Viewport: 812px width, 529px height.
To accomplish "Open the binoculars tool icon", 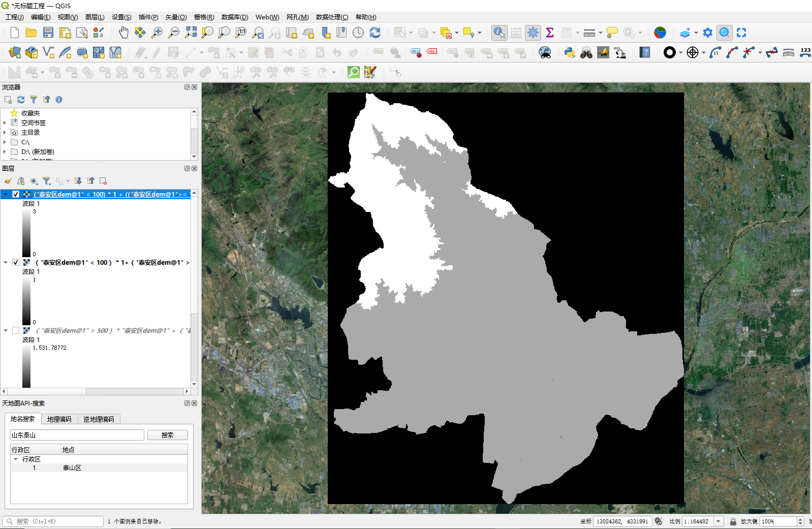I will coord(586,52).
